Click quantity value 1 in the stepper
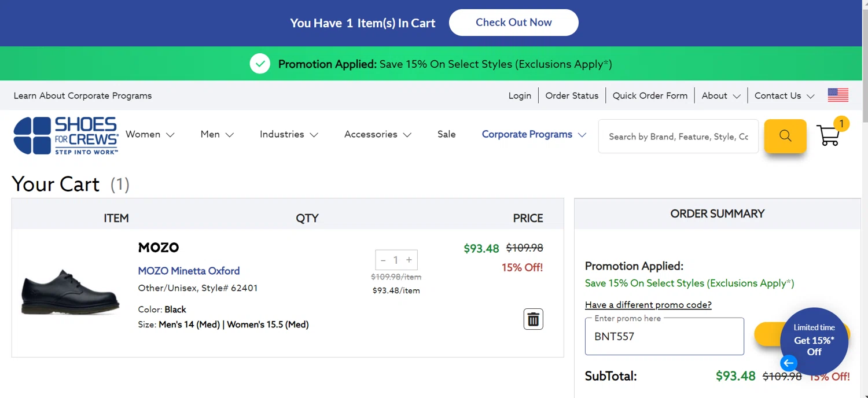The width and height of the screenshot is (868, 398). (x=396, y=260)
